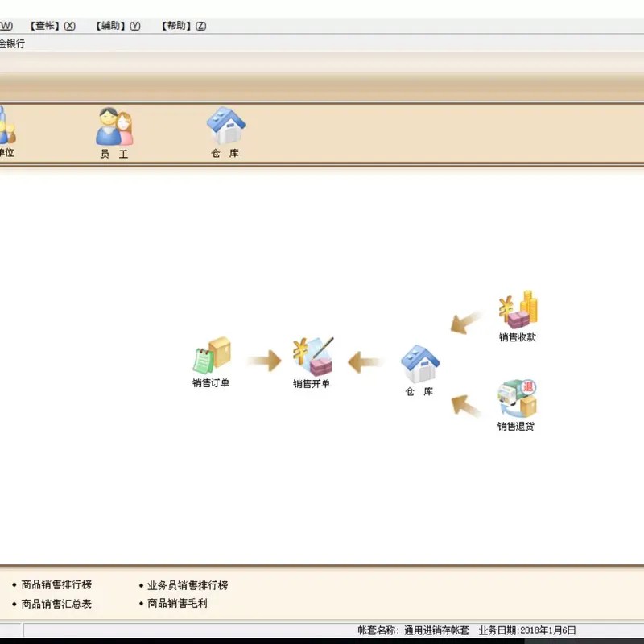Open the 【帮助】(Z) menu
Image resolution: width=644 pixels, height=644 pixels.
pyautogui.click(x=184, y=26)
